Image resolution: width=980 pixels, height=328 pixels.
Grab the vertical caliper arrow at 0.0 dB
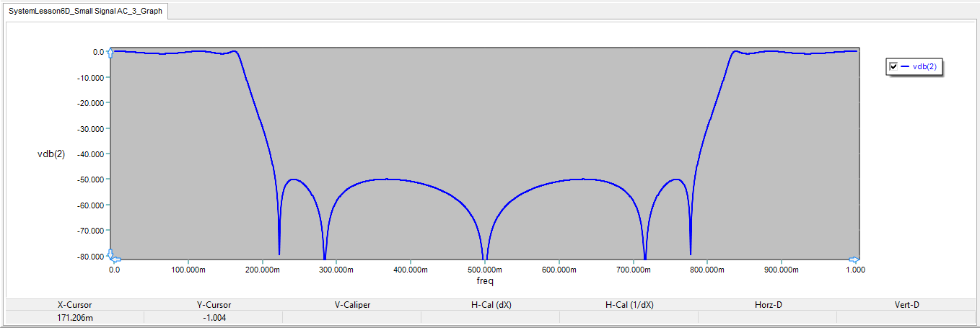110,52
